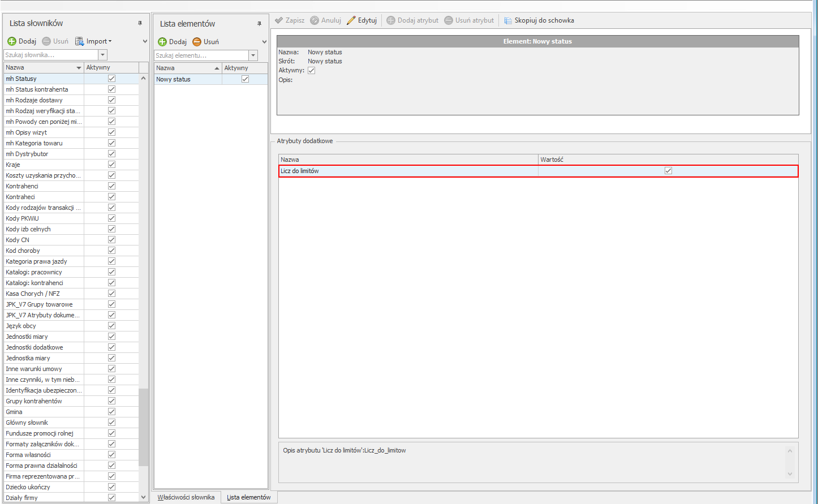Switch to the Lista elementów tab

click(x=248, y=497)
